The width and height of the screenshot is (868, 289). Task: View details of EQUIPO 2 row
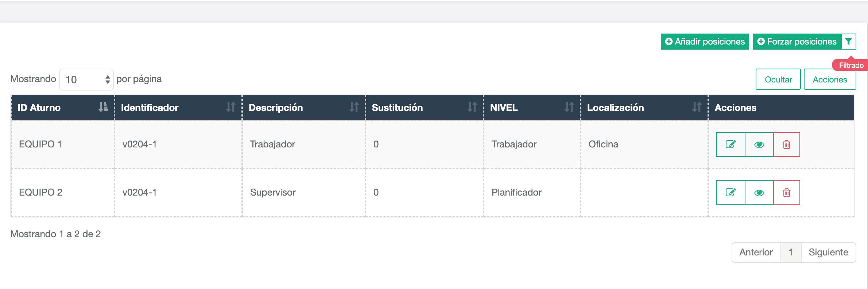pos(759,193)
